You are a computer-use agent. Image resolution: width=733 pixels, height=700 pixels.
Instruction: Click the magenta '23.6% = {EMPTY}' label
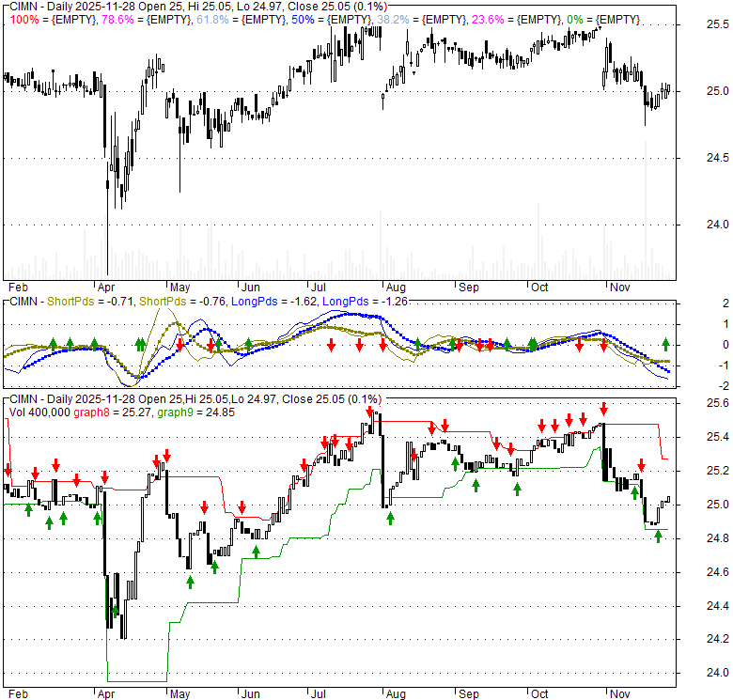[516, 20]
